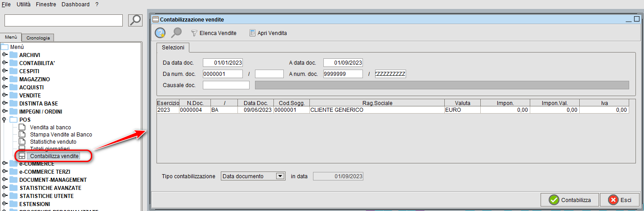Select Stampa Vendite al Banco entry
This screenshot has width=644, height=211.
click(61, 135)
